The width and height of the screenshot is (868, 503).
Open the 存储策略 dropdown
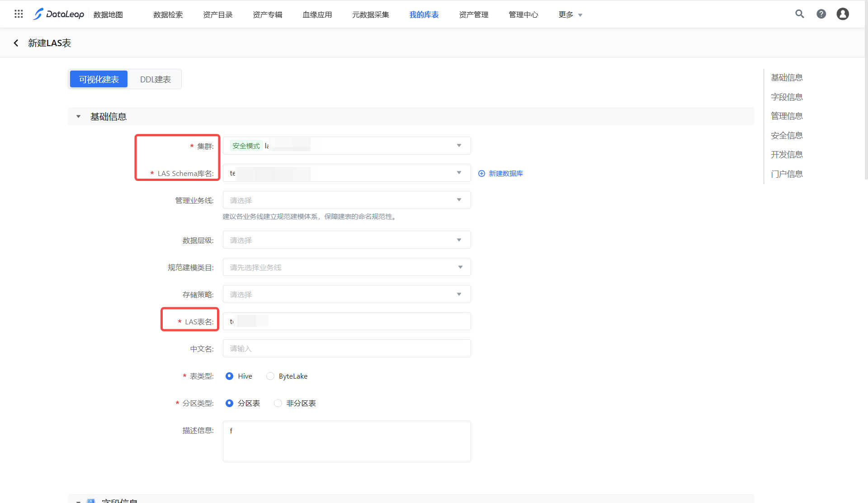pyautogui.click(x=346, y=294)
